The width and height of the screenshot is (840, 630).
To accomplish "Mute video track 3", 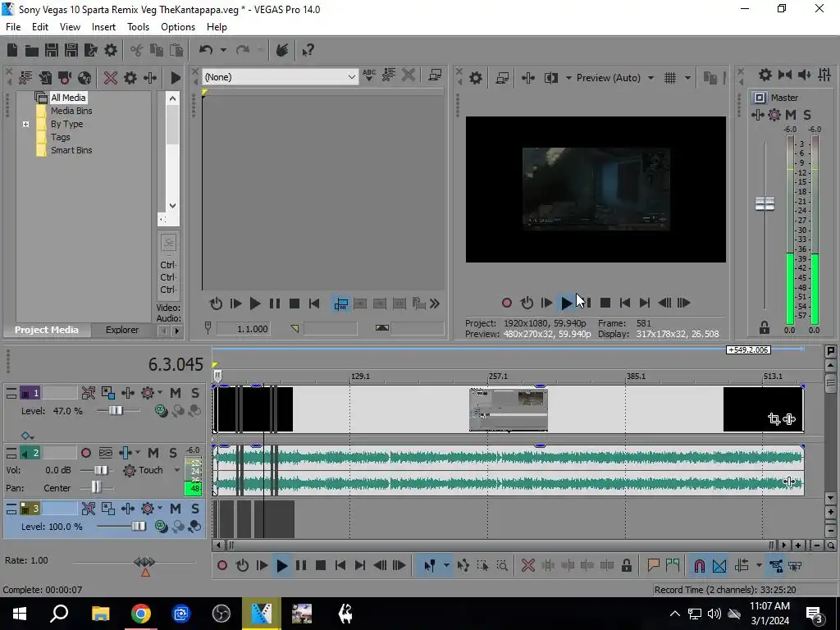I will [x=176, y=509].
